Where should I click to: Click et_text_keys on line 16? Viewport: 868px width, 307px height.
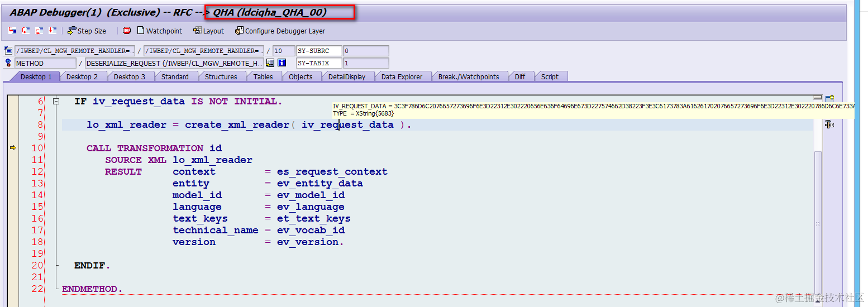(x=313, y=219)
